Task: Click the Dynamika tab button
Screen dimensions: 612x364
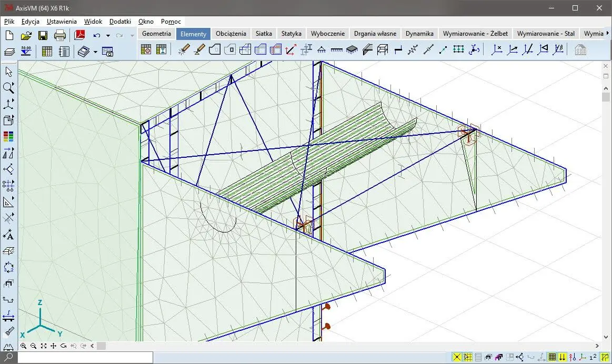Action: pyautogui.click(x=419, y=33)
